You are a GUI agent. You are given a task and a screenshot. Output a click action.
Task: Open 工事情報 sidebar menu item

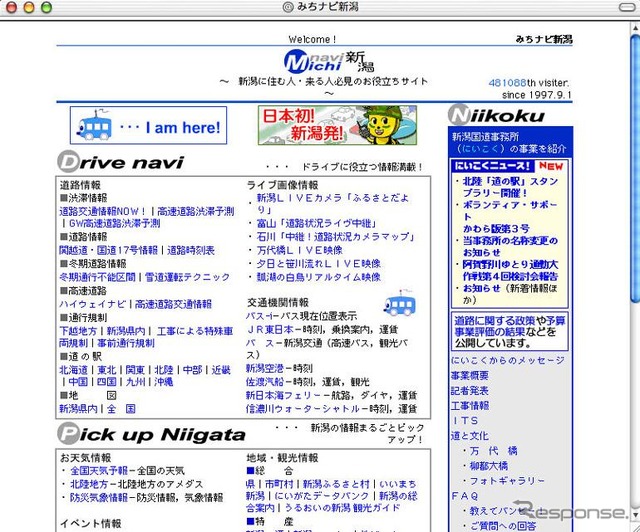pos(469,405)
